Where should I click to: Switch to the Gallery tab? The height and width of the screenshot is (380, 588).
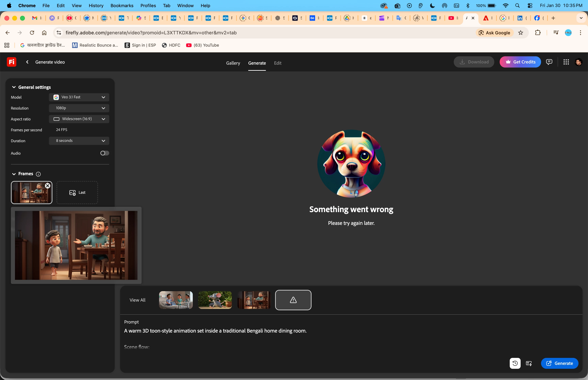point(233,63)
